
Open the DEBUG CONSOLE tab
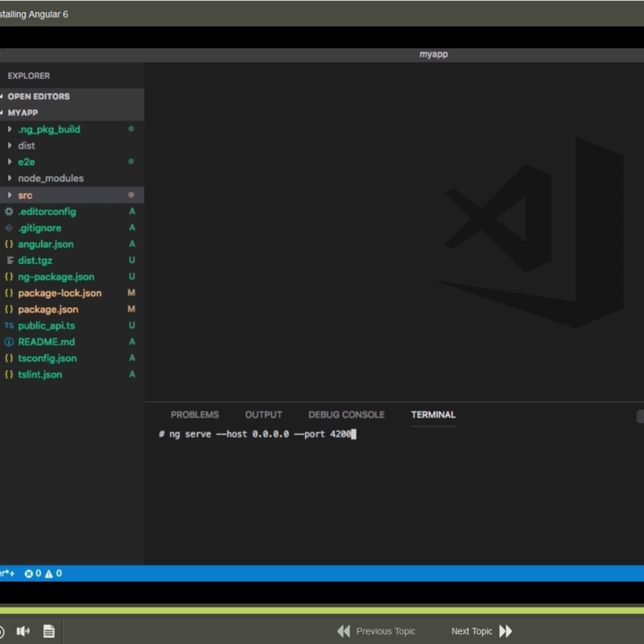pyautogui.click(x=347, y=415)
